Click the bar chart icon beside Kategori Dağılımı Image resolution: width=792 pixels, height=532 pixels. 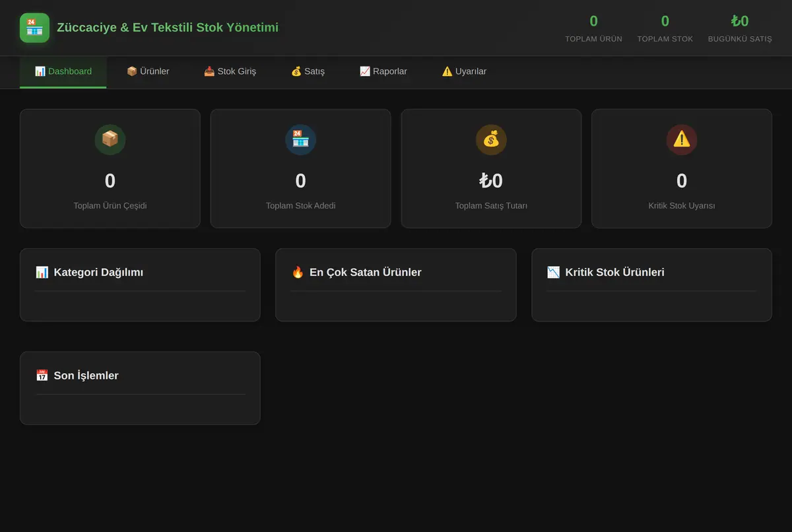click(42, 272)
